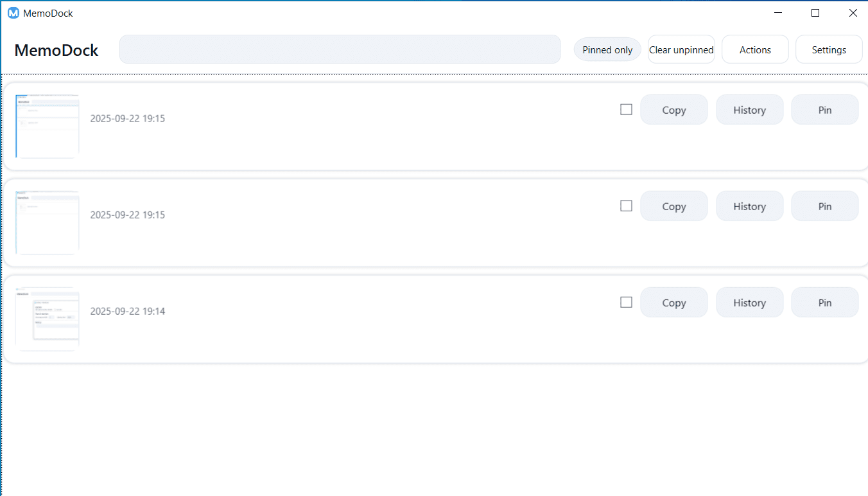Focus the search field
This screenshot has height=496, width=868.
point(340,49)
